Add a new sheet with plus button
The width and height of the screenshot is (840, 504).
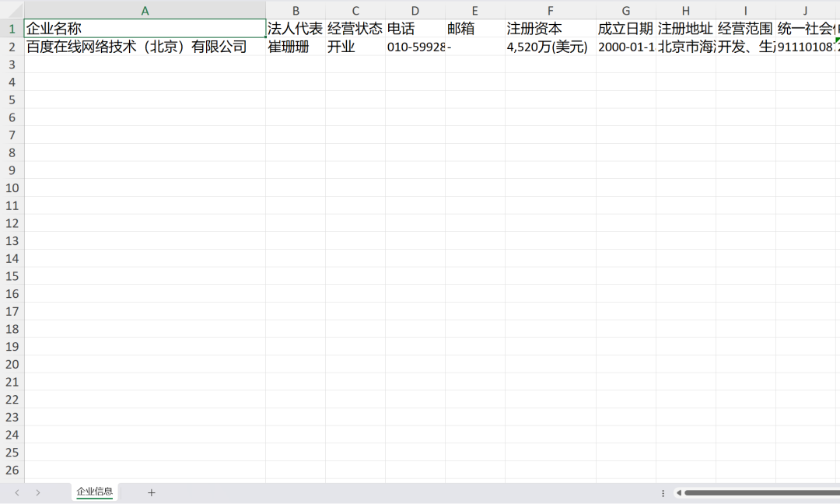151,493
